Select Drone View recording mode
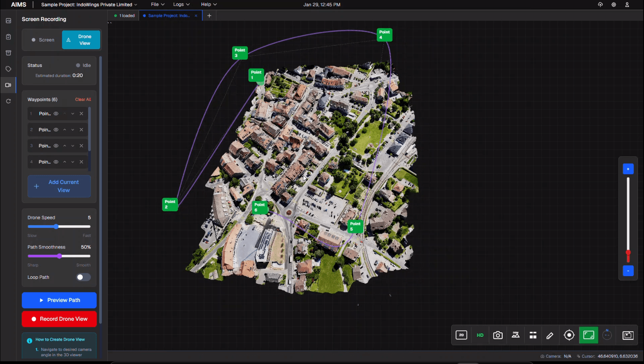Viewport: 644px width, 364px height. pyautogui.click(x=81, y=40)
